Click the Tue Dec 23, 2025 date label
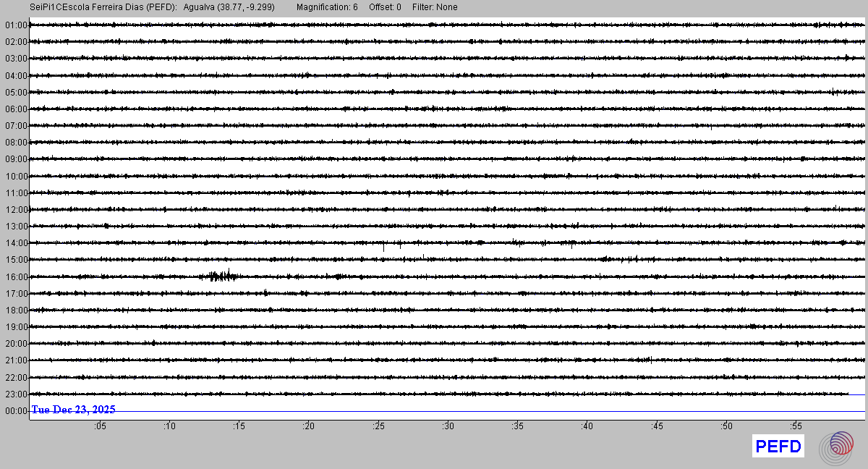This screenshot has width=868, height=469. 73,410
